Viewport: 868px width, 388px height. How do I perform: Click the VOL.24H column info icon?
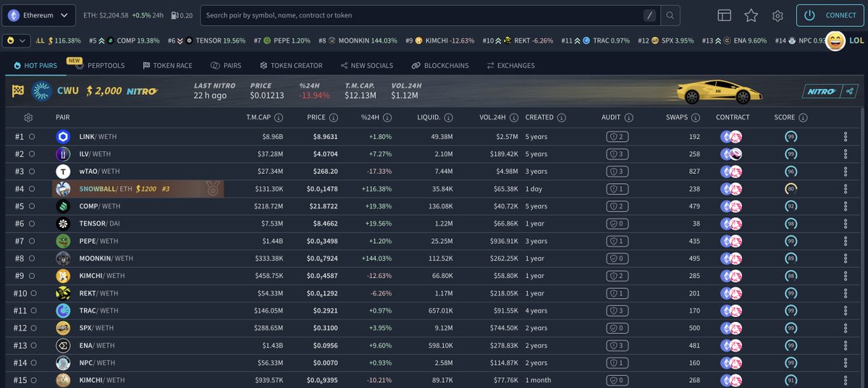pos(514,117)
